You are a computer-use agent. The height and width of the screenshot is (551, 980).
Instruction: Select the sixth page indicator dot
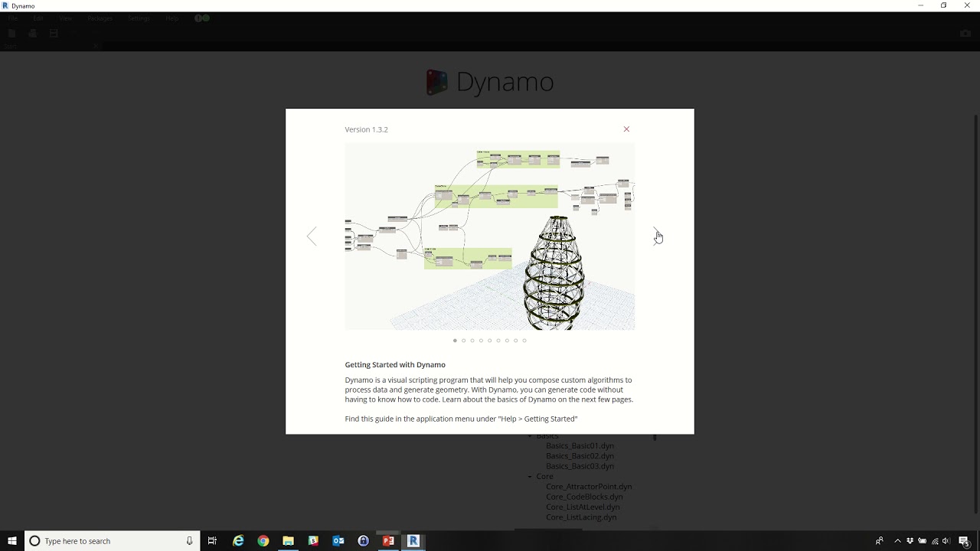pos(498,341)
